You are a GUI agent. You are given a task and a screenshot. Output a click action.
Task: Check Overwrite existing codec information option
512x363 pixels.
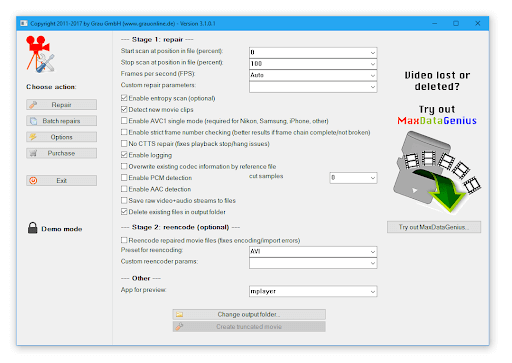click(x=124, y=166)
